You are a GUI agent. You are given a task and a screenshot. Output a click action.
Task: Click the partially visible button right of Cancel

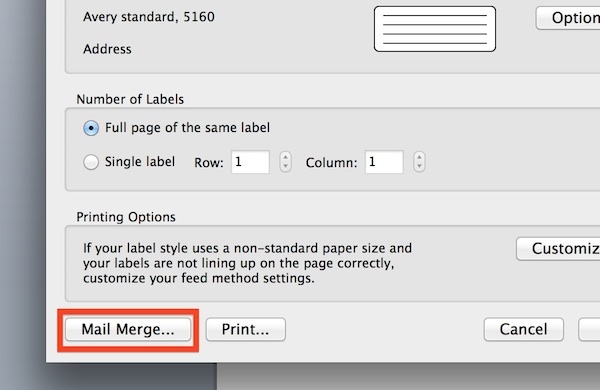(x=589, y=329)
